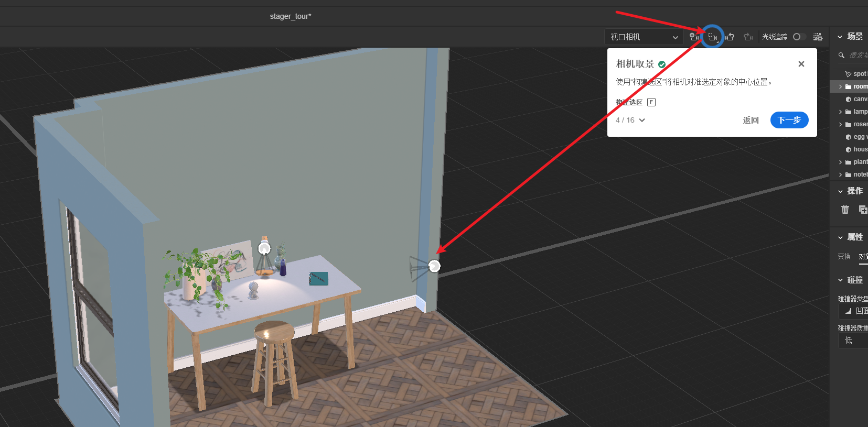Select the spot light item in scene tree
This screenshot has height=427, width=868.
856,74
